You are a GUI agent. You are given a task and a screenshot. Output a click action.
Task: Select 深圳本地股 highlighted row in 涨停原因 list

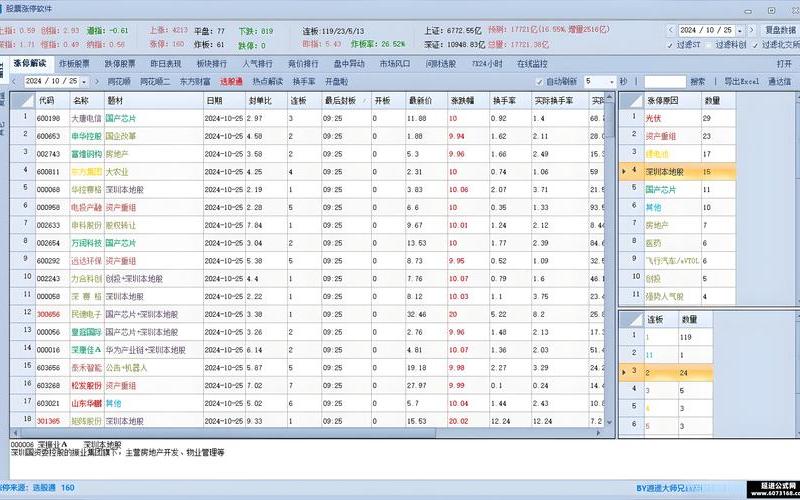[678, 171]
